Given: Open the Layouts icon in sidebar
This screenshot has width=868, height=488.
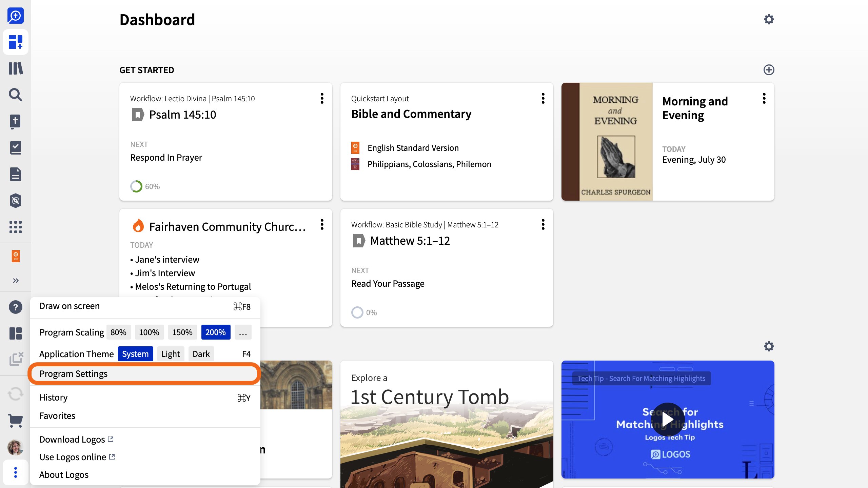Looking at the screenshot, I should point(16,333).
